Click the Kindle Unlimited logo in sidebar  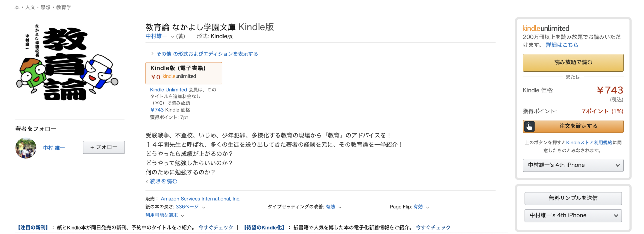(546, 28)
